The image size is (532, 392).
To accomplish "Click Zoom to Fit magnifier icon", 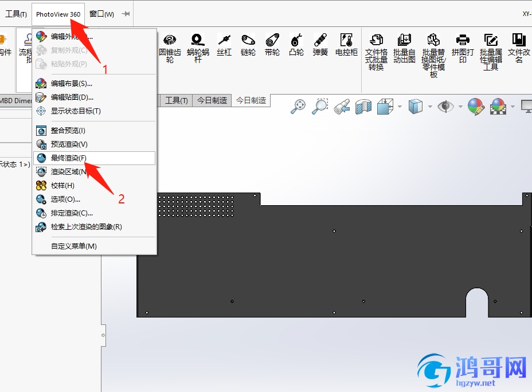I will (x=298, y=107).
